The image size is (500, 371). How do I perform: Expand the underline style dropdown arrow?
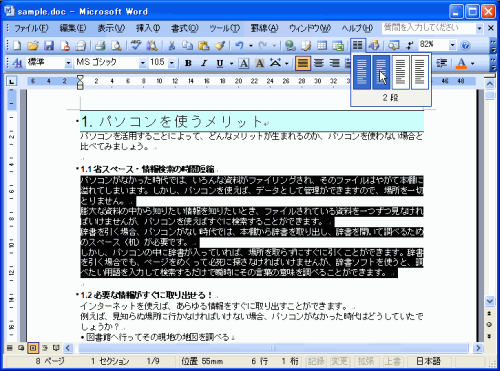tap(231, 63)
